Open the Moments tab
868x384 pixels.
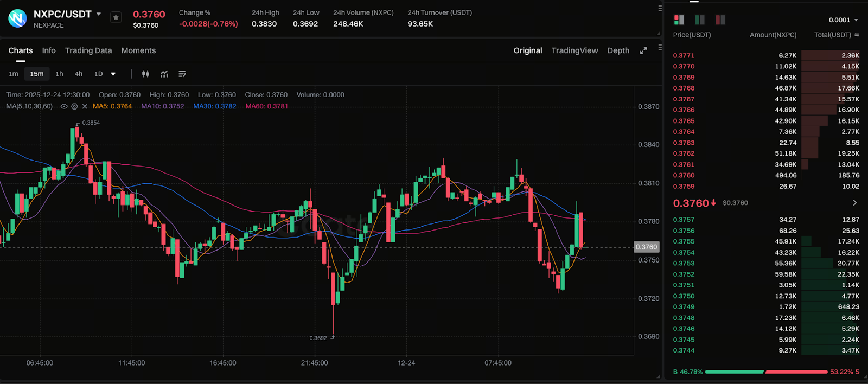(x=138, y=50)
